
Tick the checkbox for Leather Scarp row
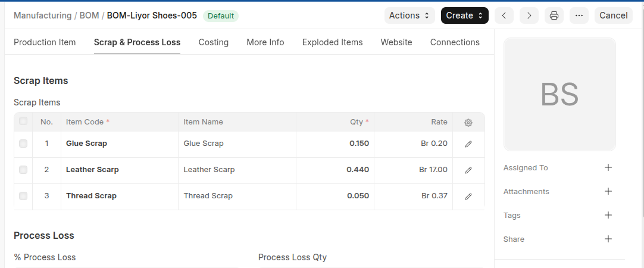coord(23,170)
